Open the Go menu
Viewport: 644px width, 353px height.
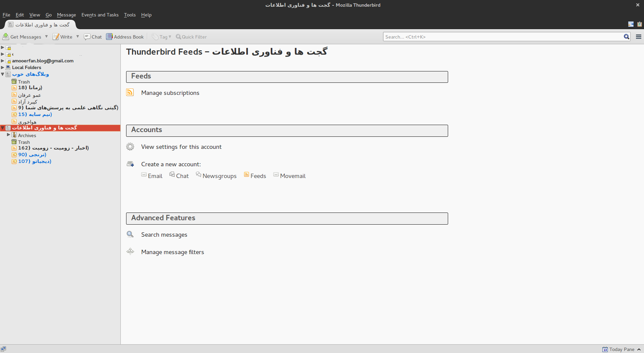tap(49, 15)
